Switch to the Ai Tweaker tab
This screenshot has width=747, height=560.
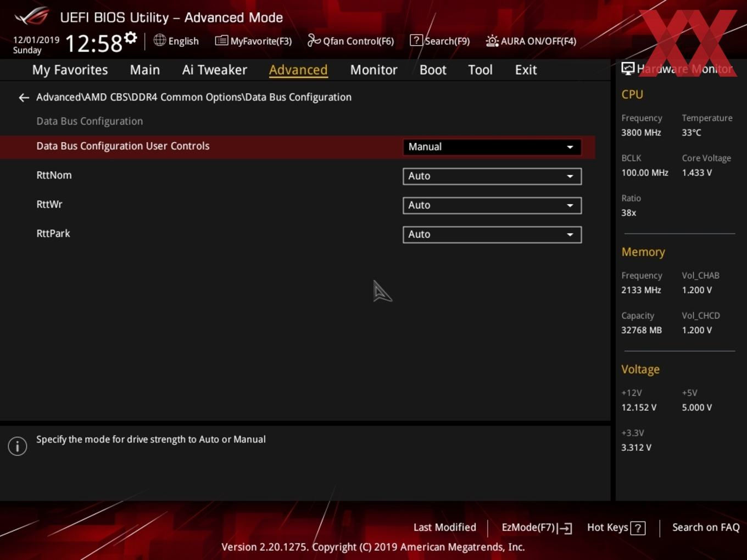pyautogui.click(x=215, y=70)
